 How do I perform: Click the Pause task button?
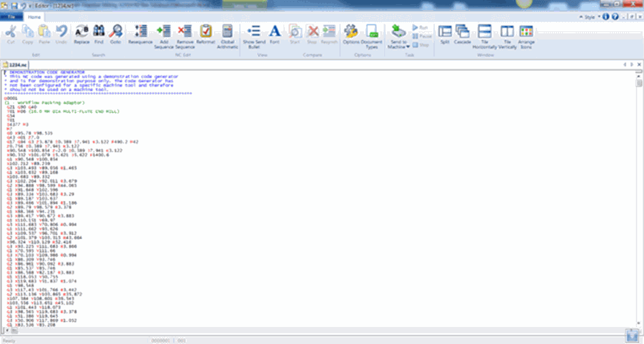click(x=423, y=36)
